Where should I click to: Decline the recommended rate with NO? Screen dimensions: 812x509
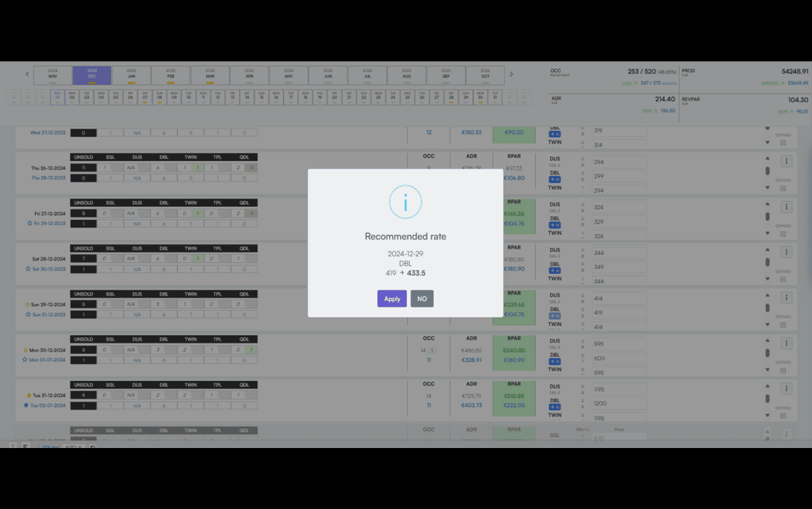(422, 299)
